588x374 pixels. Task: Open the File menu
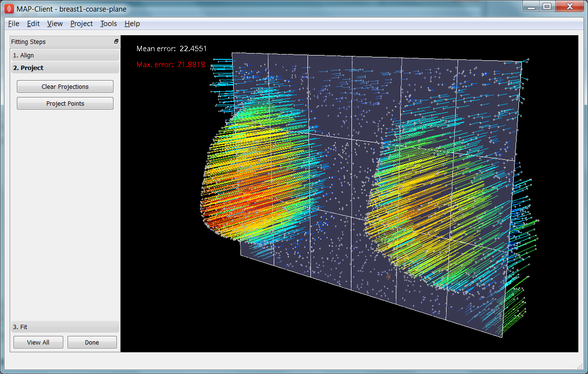tap(14, 24)
